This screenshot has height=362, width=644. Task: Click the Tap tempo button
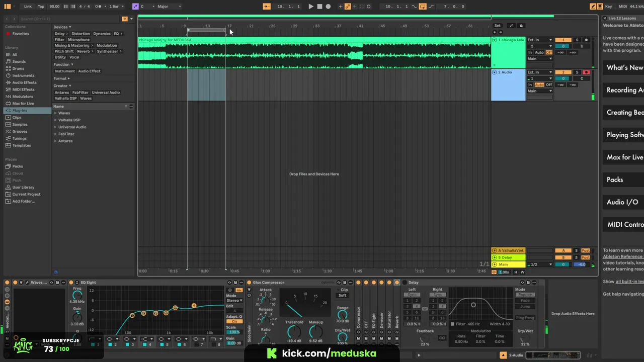(41, 7)
